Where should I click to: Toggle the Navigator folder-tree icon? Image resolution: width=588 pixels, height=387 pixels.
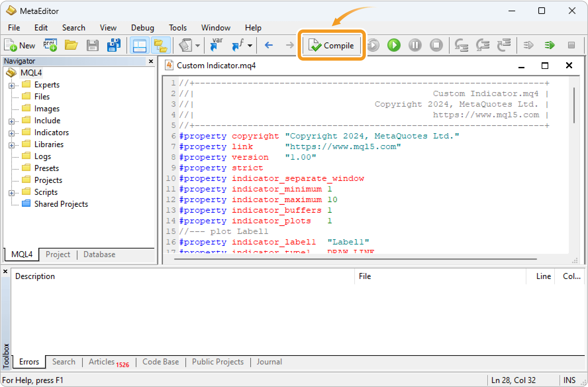[161, 45]
